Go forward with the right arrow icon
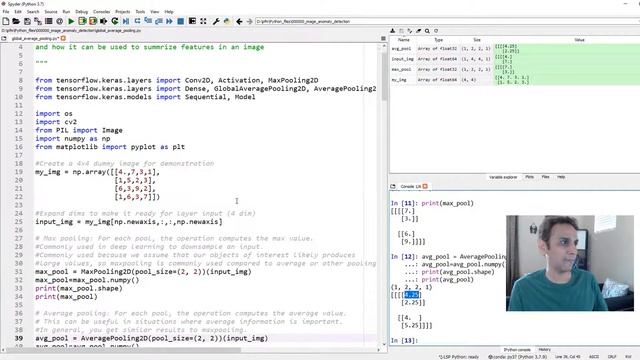Viewport: 640px width, 360px height. (249, 21)
